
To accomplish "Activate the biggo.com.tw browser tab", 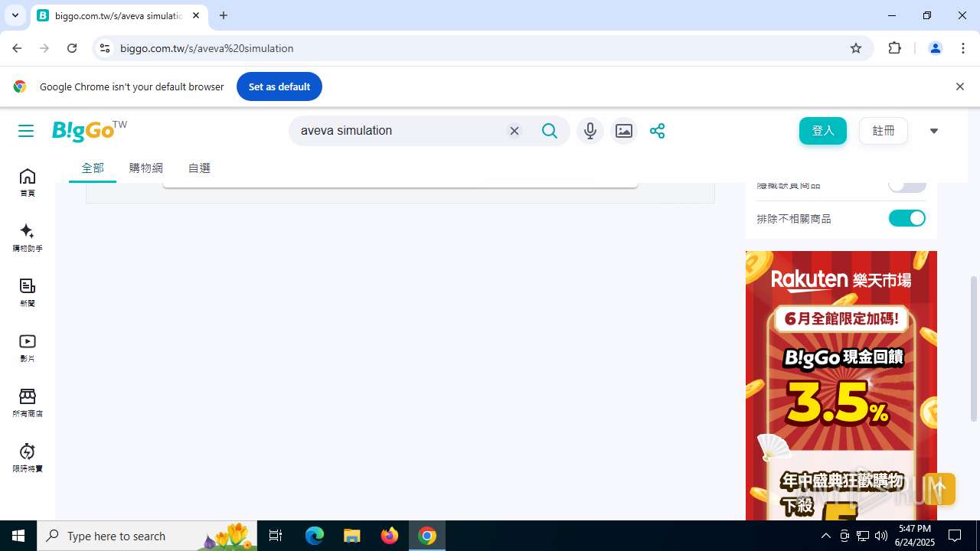I will [x=119, y=15].
